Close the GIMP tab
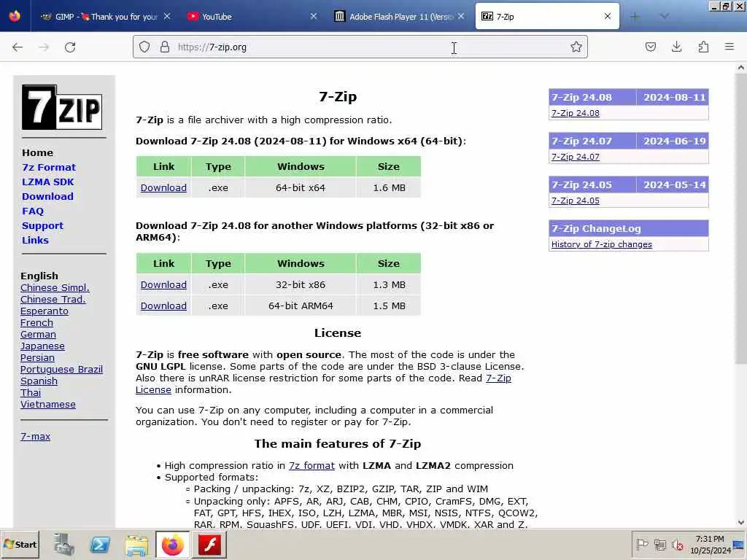Image resolution: width=747 pixels, height=560 pixels. [x=167, y=16]
